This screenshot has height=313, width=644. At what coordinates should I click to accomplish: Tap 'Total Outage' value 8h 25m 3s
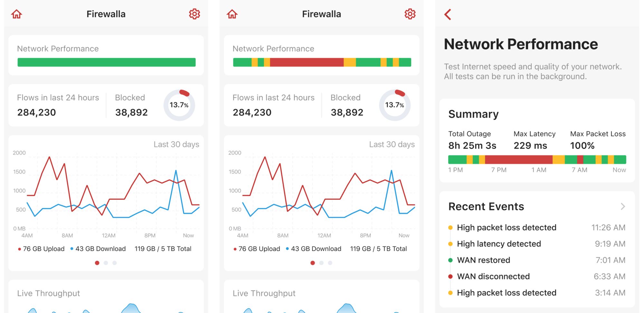click(x=472, y=146)
